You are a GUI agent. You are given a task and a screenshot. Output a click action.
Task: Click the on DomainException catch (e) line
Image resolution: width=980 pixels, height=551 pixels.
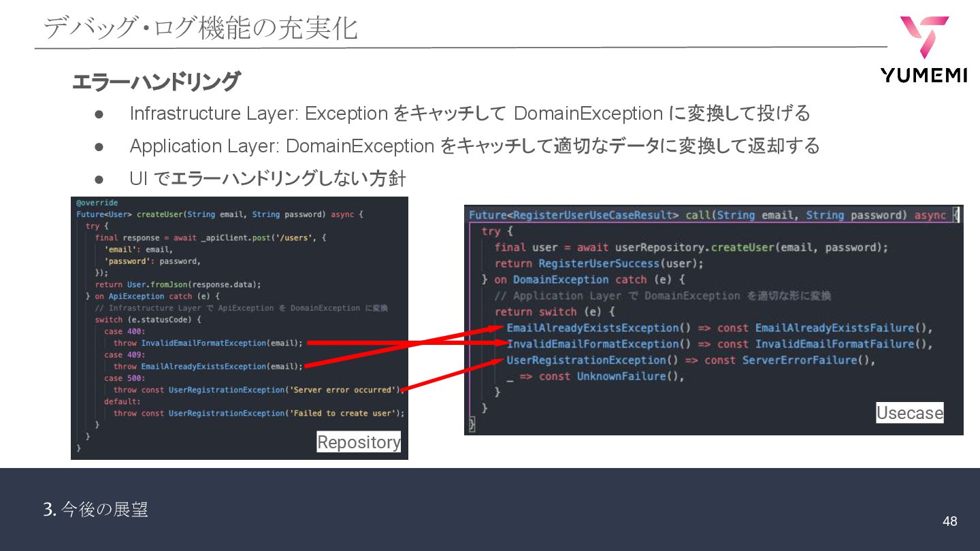tap(583, 279)
